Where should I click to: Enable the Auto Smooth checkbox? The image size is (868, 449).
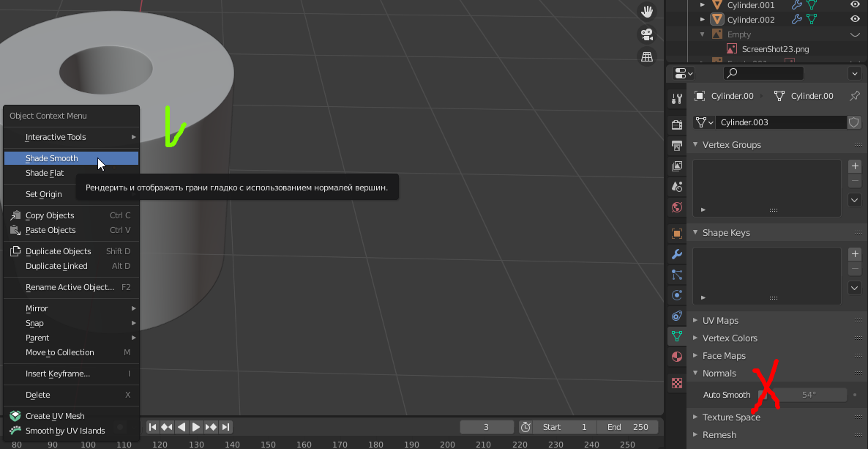(763, 395)
